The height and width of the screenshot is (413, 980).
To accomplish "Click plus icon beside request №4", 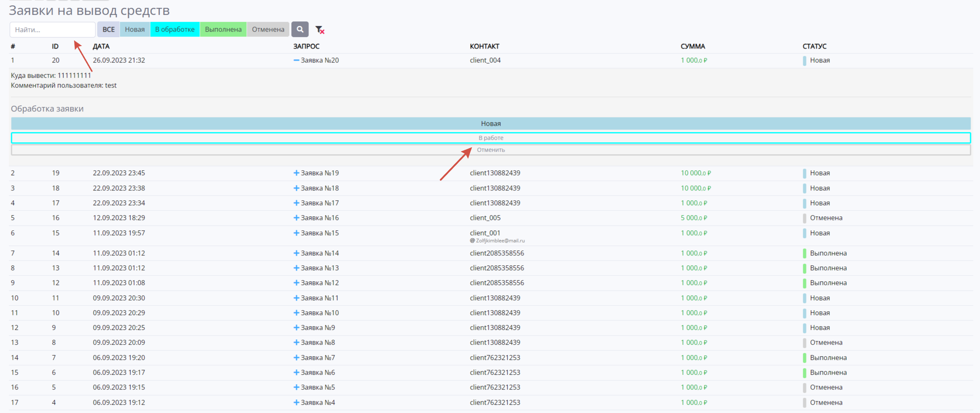I will coord(296,403).
